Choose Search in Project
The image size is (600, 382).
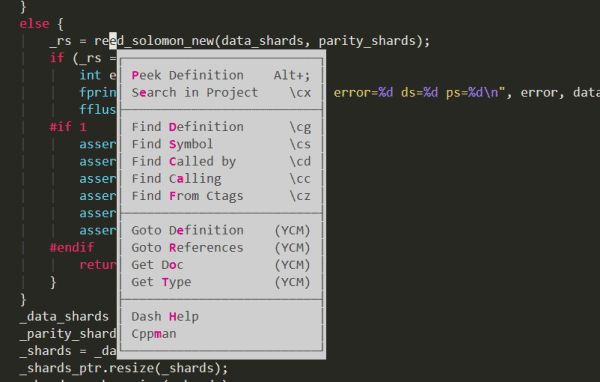pos(221,93)
